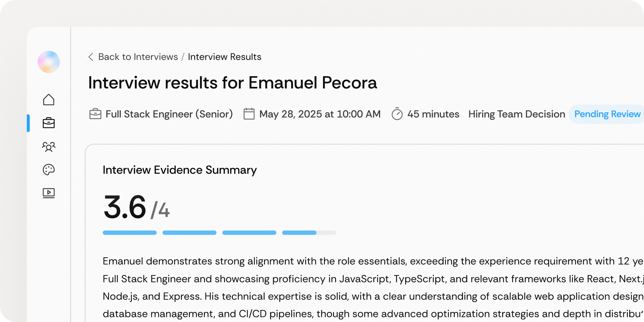Image resolution: width=644 pixels, height=322 pixels.
Task: Click the stopwatch icon beside 45 minutes
Action: coord(397,114)
